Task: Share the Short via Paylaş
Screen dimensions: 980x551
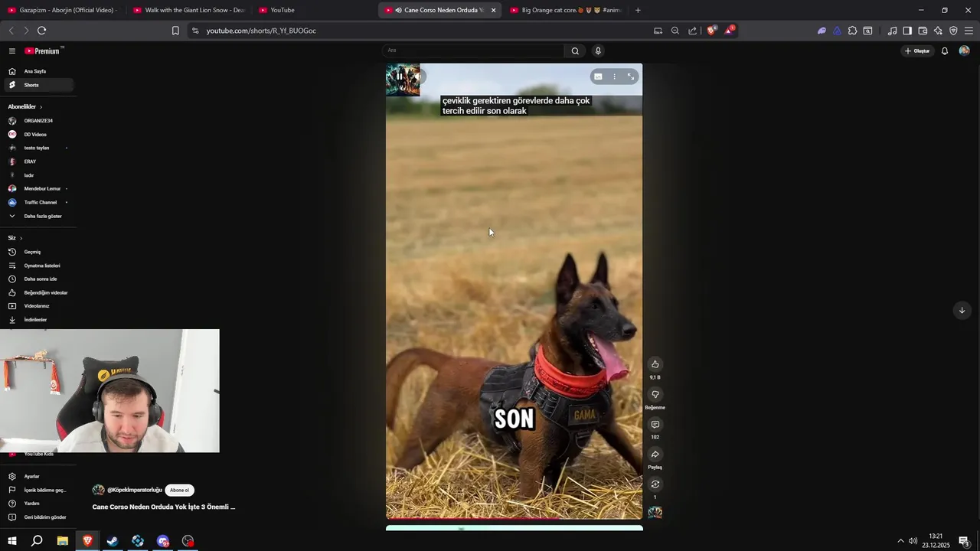Action: coord(655,455)
